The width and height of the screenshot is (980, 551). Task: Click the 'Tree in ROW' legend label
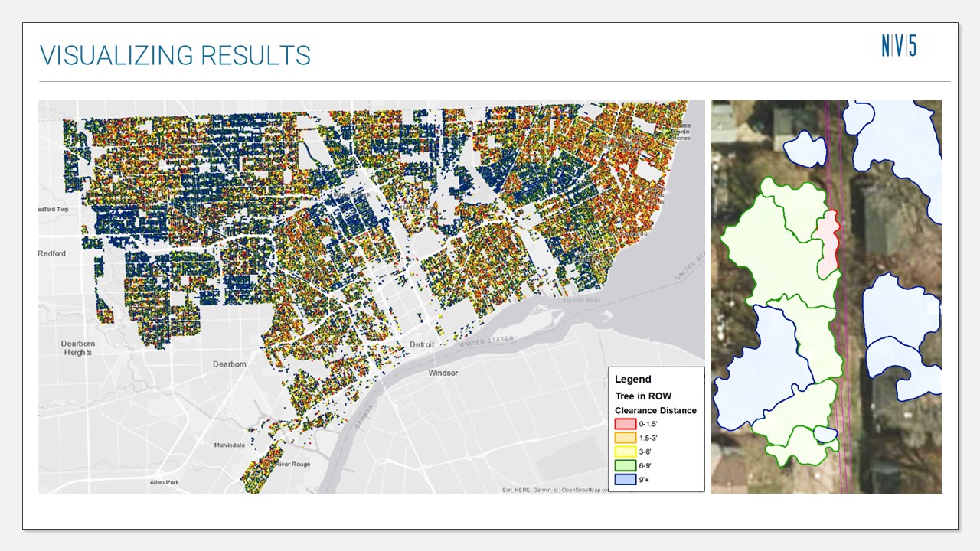tap(643, 396)
